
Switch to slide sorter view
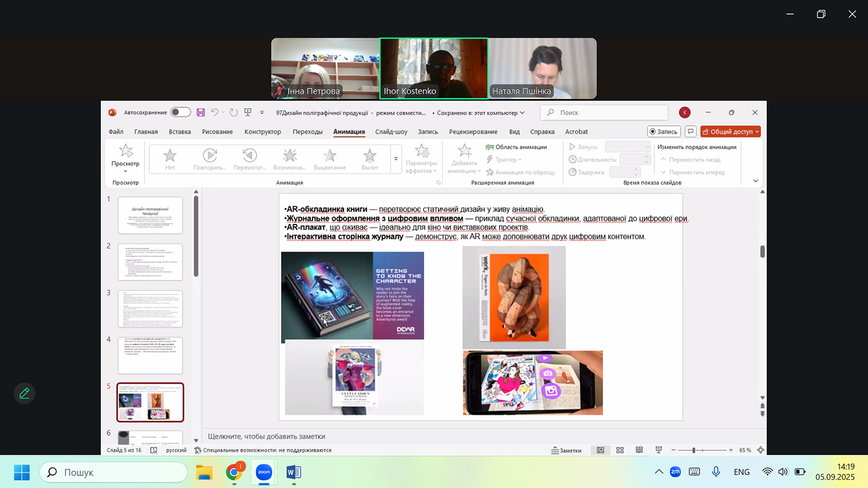(x=620, y=450)
